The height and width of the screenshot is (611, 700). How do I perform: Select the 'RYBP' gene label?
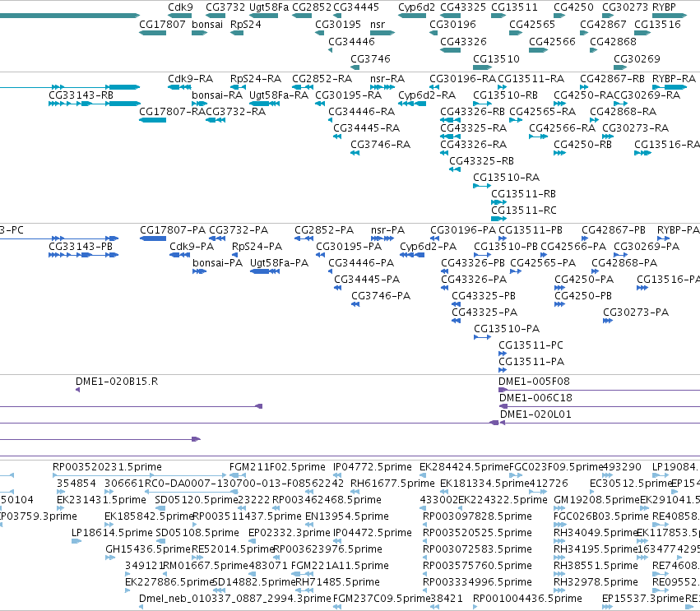point(665,7)
